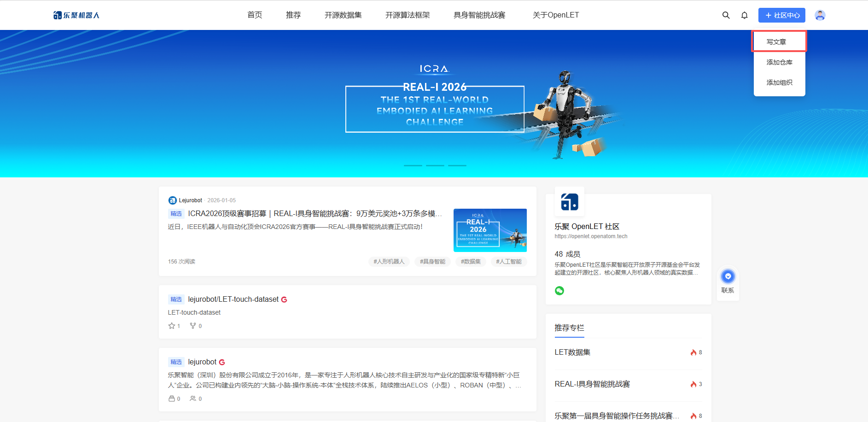This screenshot has width=868, height=422.
Task: Choose 添加仓库 from the menu
Action: coord(779,62)
